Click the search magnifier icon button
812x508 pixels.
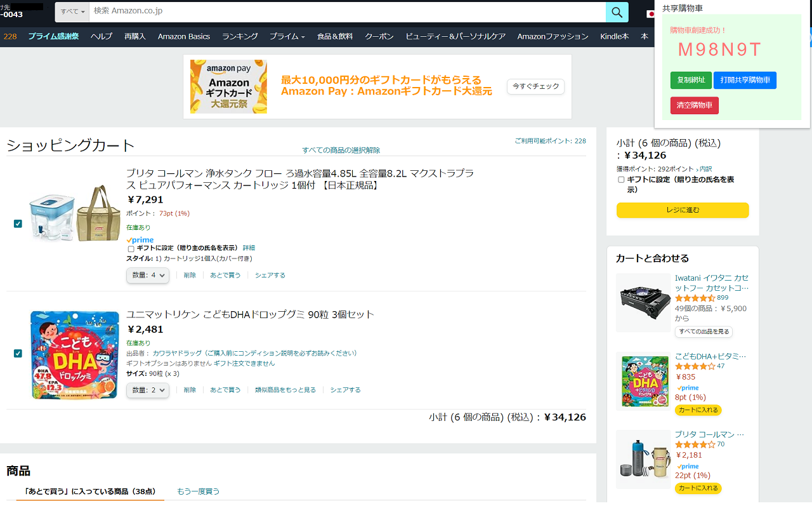click(617, 12)
